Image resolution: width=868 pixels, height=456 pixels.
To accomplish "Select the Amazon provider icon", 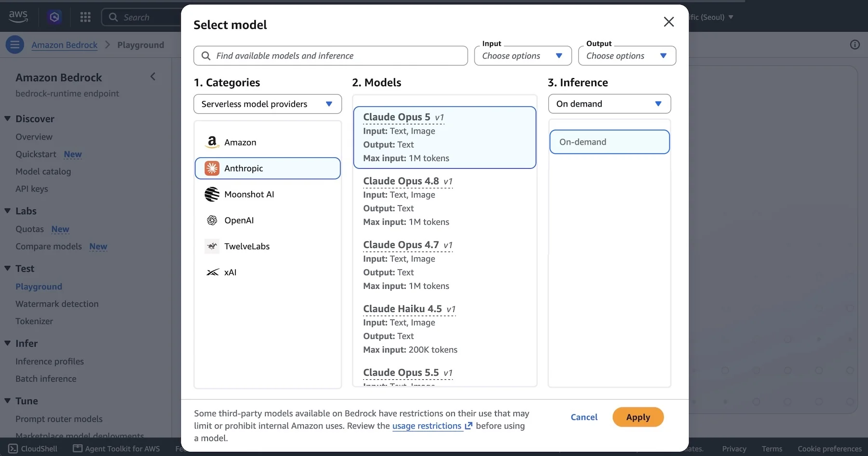I will pos(212,142).
